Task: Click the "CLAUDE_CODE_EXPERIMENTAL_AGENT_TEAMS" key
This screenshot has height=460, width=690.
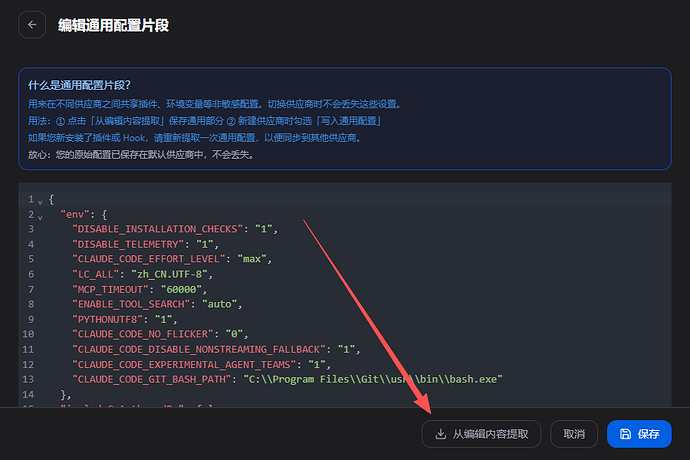Action: pyautogui.click(x=184, y=364)
